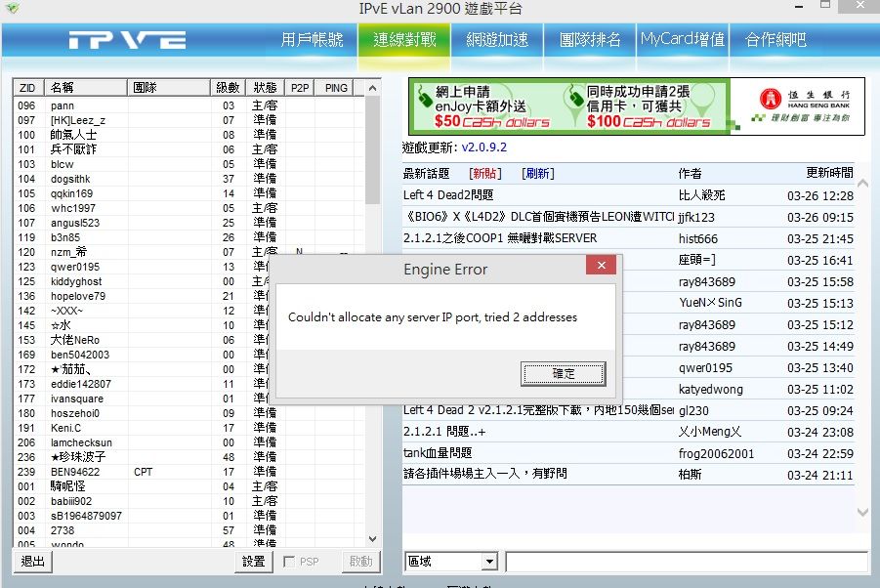Image resolution: width=880 pixels, height=588 pixels.
Task: Sort the user list by ZID column
Action: pos(27,88)
